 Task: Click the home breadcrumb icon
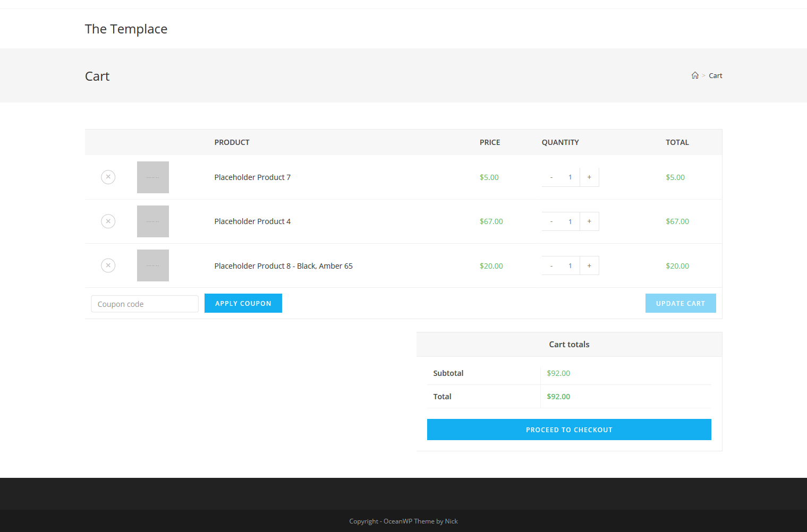pyautogui.click(x=695, y=75)
